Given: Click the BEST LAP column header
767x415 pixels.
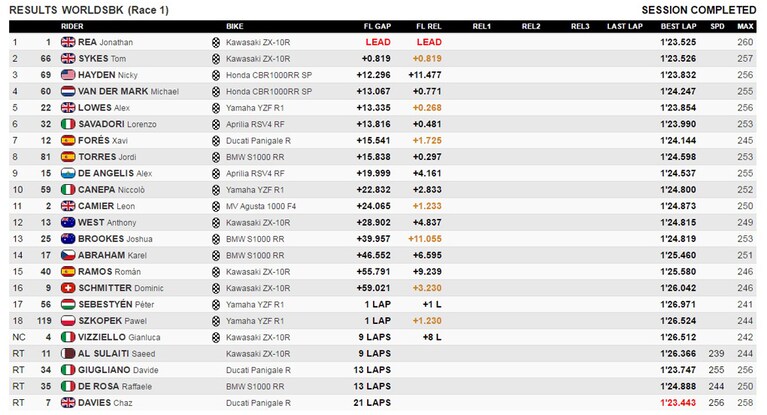Looking at the screenshot, I should 678,26.
